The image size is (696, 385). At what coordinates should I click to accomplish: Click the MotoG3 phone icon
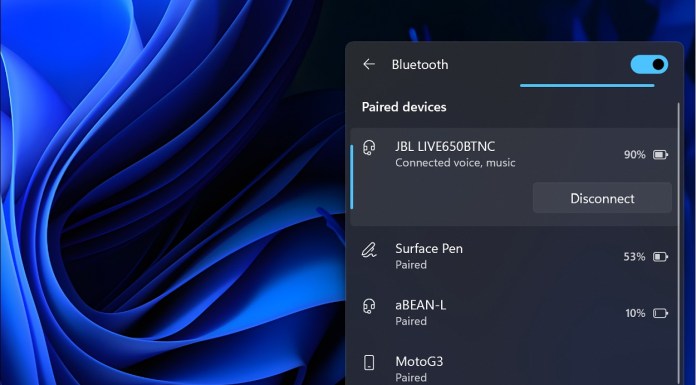[369, 362]
